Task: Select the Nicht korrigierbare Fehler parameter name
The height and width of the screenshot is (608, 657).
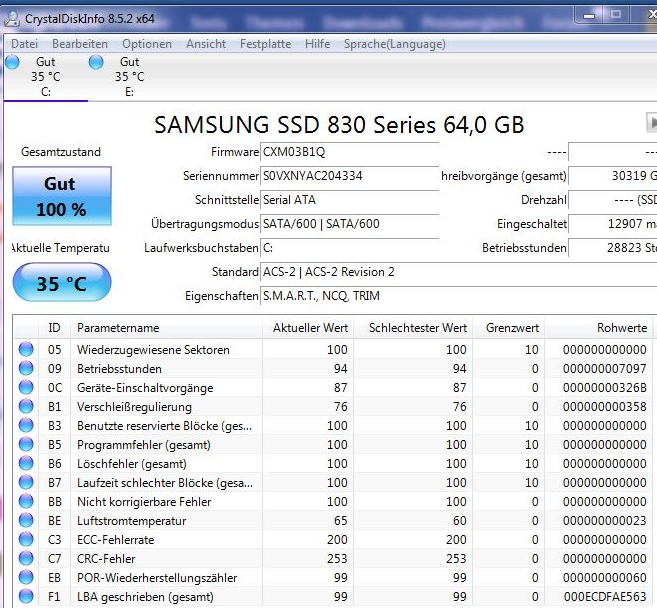Action: [144, 502]
